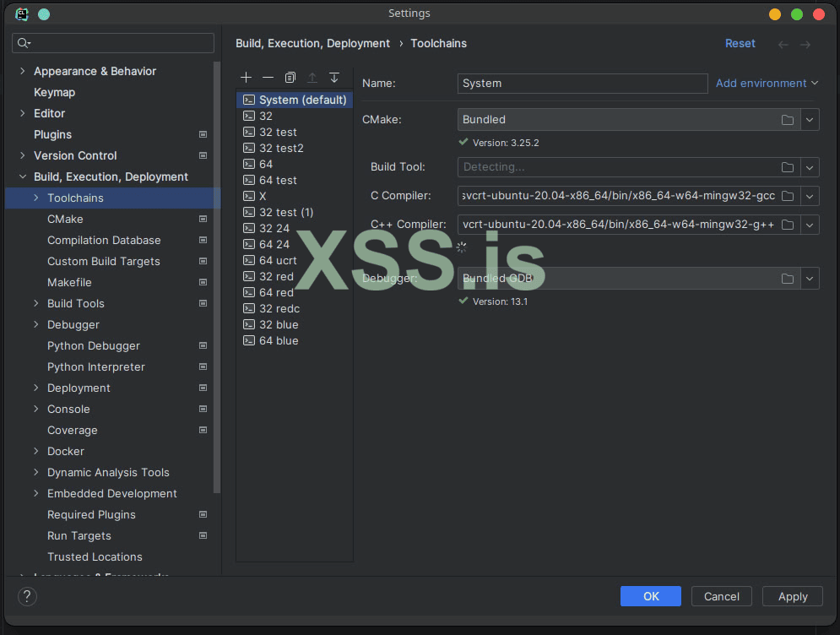Select the '64 ucrt' toolchain

coord(295,260)
